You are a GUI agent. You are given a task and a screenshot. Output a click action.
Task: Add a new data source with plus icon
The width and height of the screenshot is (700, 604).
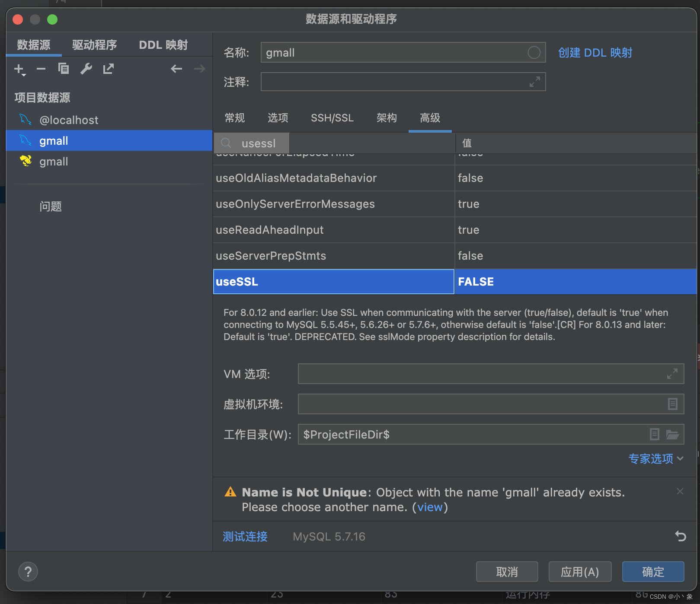tap(19, 69)
